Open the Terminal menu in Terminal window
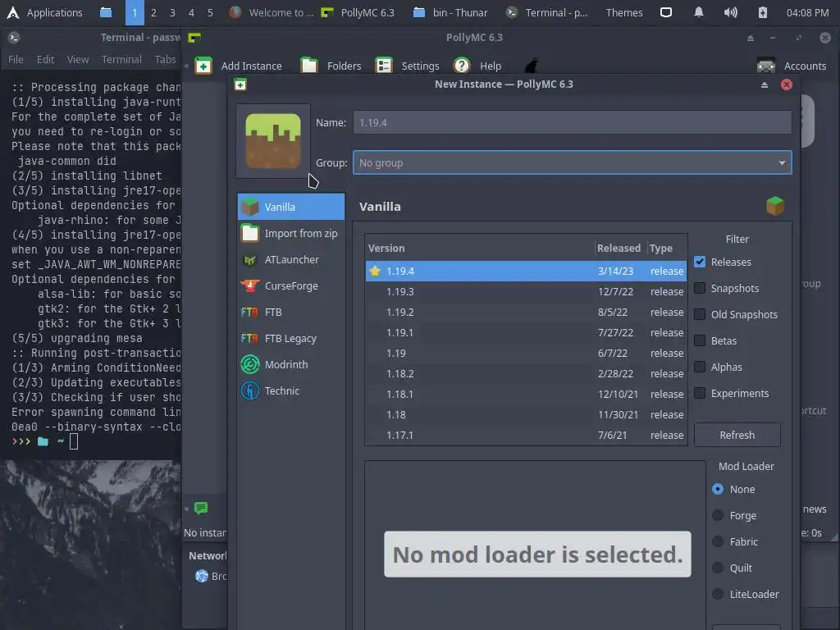Viewport: 840px width, 630px height. [x=121, y=59]
